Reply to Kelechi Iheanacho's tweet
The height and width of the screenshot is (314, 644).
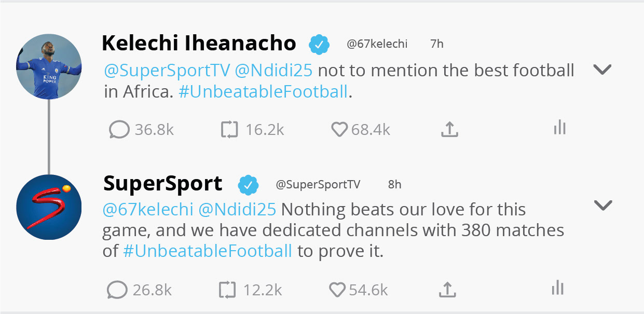coord(119,129)
